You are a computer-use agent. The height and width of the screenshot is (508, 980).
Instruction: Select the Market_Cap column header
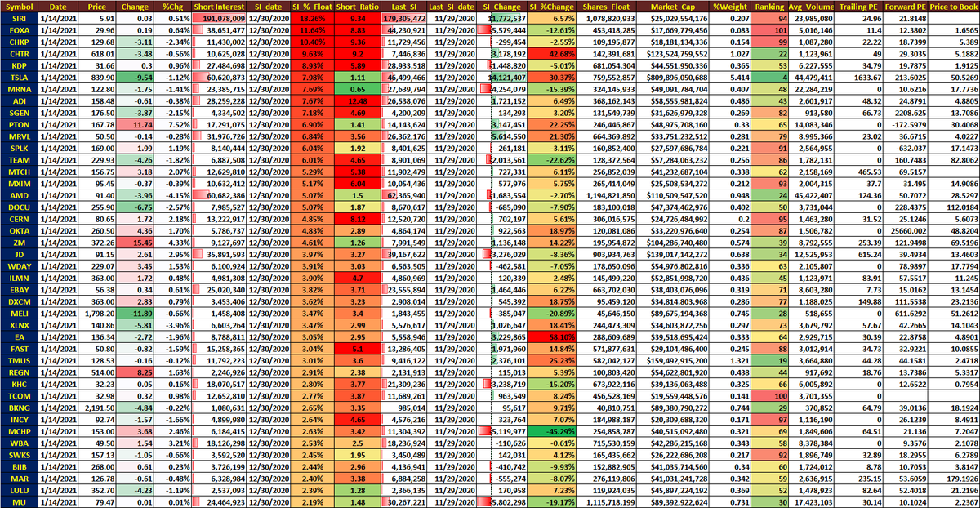(x=673, y=6)
